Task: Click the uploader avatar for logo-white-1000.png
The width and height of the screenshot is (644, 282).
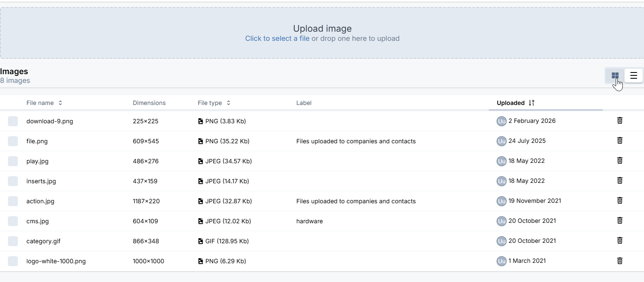Action: pyautogui.click(x=502, y=261)
